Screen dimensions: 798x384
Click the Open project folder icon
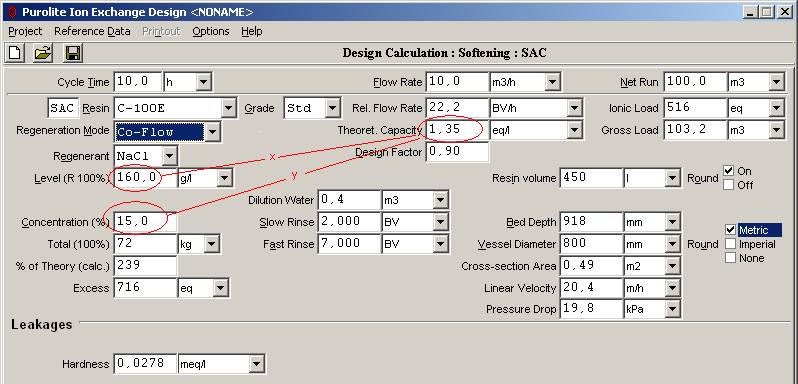click(43, 53)
